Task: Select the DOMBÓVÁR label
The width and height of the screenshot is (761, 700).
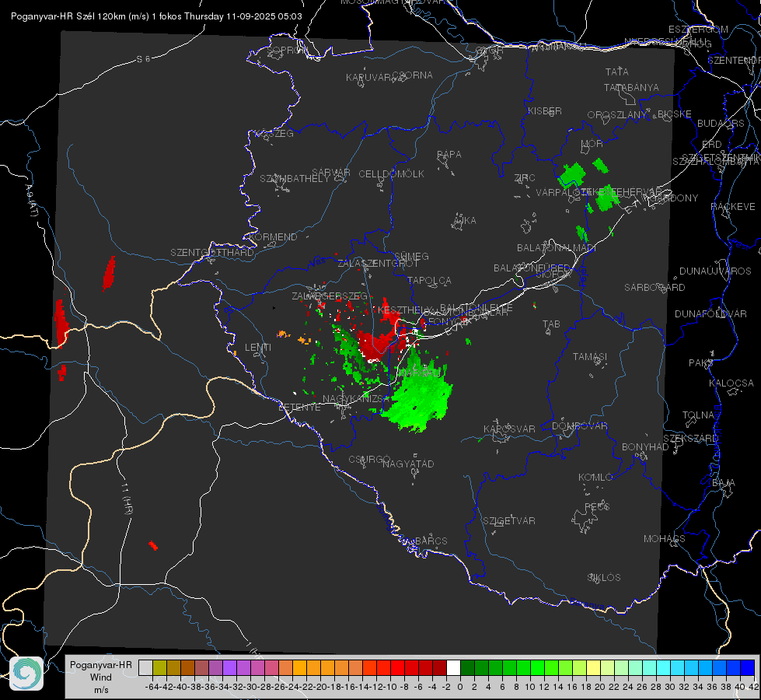Action: [x=579, y=426]
